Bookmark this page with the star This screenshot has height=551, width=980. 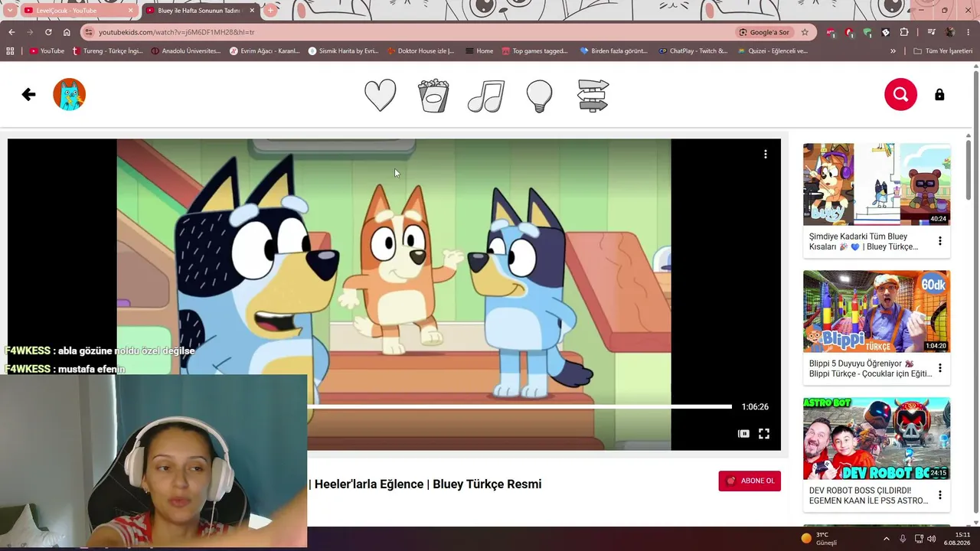(x=805, y=32)
